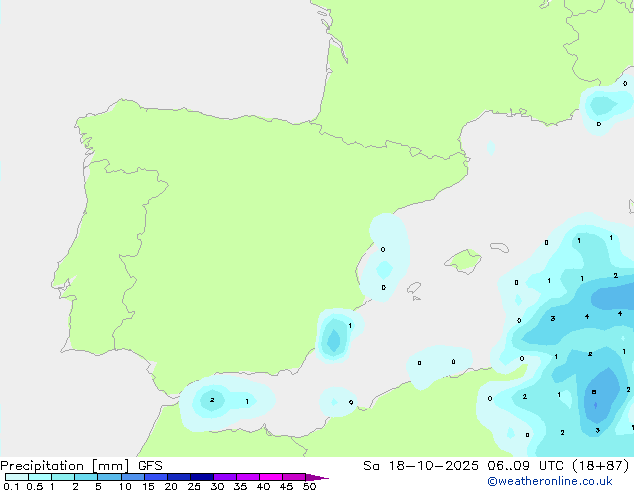
Task: Select the 15 to 20 mm legend swatch
Action: [x=156, y=477]
